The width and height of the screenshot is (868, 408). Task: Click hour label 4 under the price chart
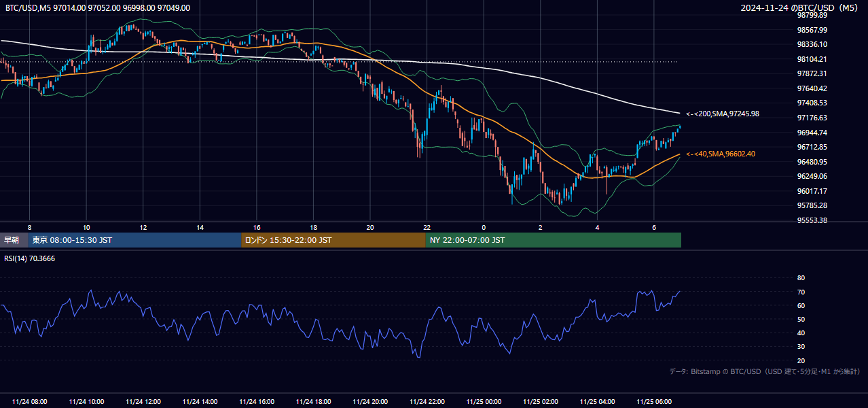point(597,227)
